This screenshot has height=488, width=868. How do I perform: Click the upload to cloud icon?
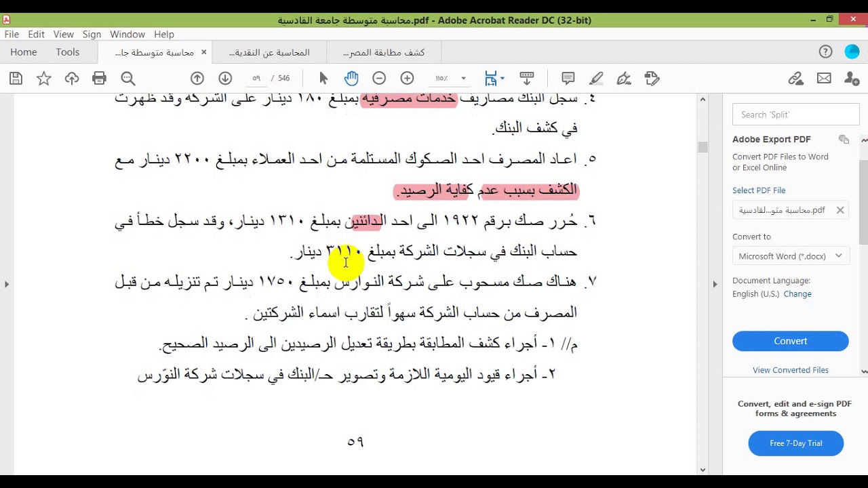72,79
